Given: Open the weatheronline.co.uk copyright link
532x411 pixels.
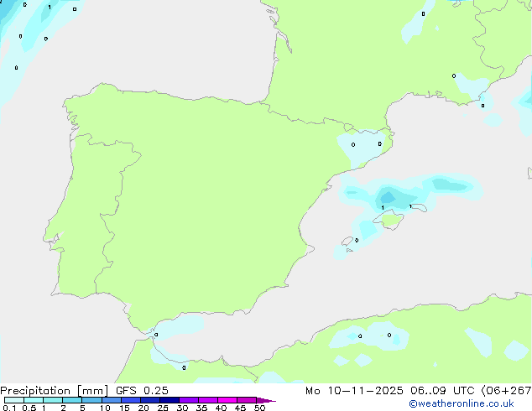Looking at the screenshot, I should (x=461, y=403).
